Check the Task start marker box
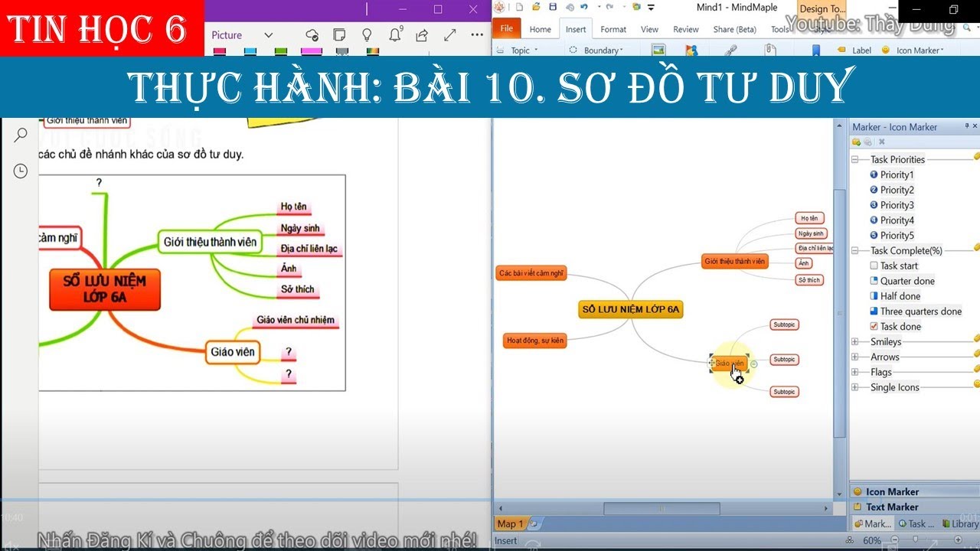This screenshot has width=980, height=551. pyautogui.click(x=874, y=266)
